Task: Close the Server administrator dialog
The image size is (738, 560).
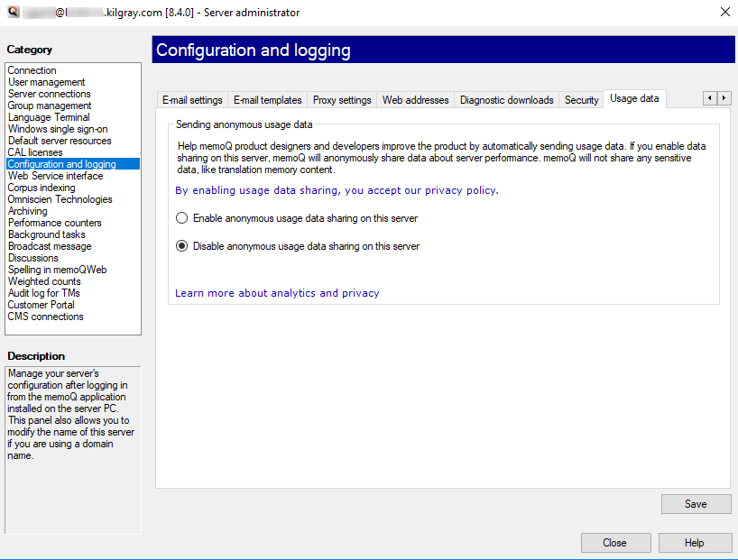Action: click(615, 543)
